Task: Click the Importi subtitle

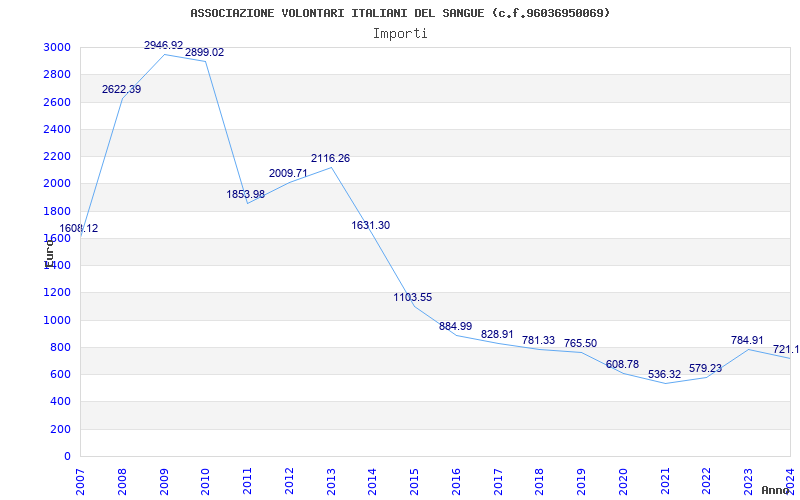Action: (400, 34)
